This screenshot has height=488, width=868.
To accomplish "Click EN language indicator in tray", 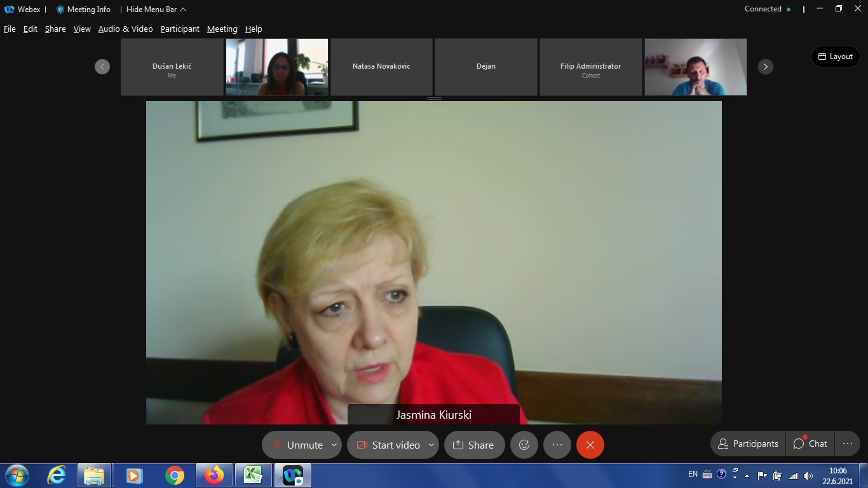I will (693, 474).
